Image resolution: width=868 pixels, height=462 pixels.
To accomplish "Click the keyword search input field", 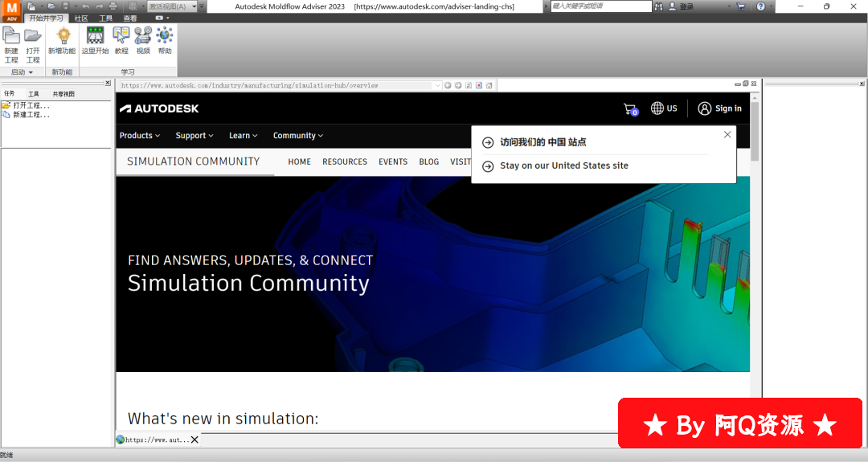I will pyautogui.click(x=601, y=6).
